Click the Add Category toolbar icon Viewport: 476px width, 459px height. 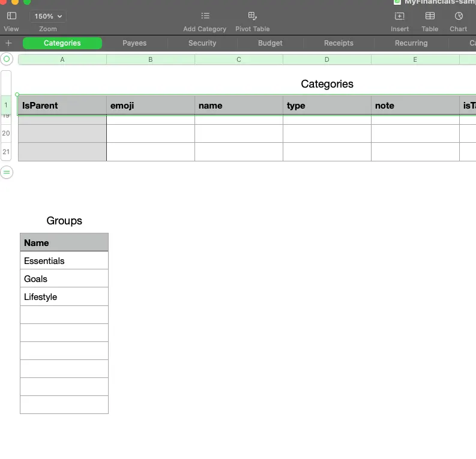pyautogui.click(x=205, y=16)
